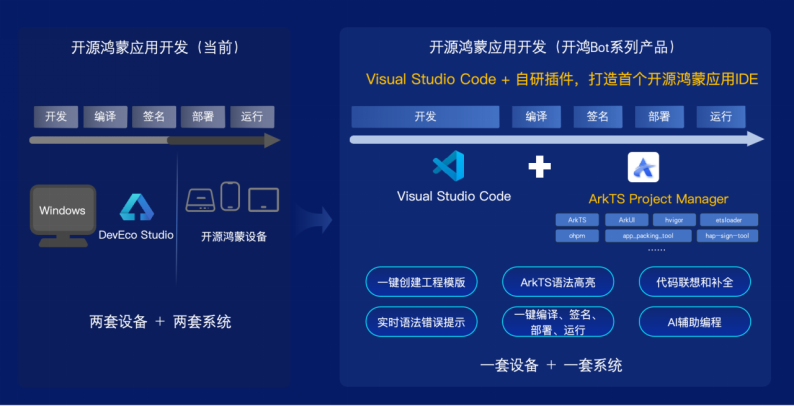
Task: Click the white plus sign between logos
Action: pos(539,167)
